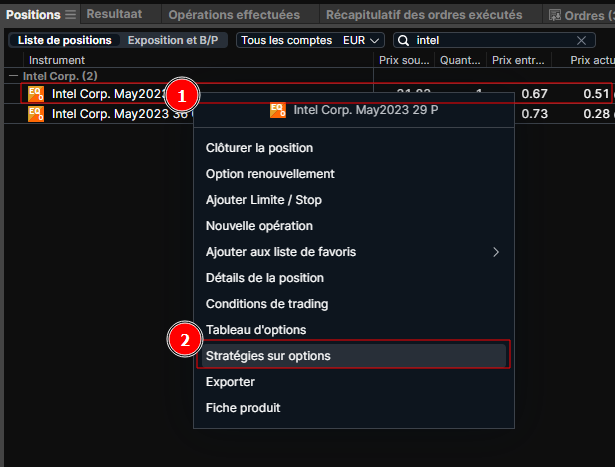Image resolution: width=615 pixels, height=467 pixels.
Task: Sort by the Prix entr... column header
Action: click(x=519, y=60)
